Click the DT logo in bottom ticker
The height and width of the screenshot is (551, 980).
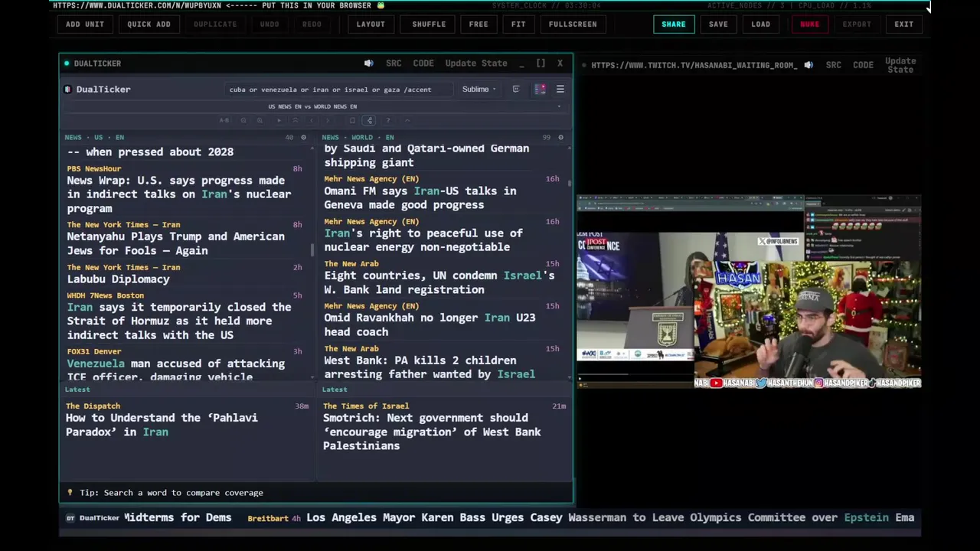[70, 518]
